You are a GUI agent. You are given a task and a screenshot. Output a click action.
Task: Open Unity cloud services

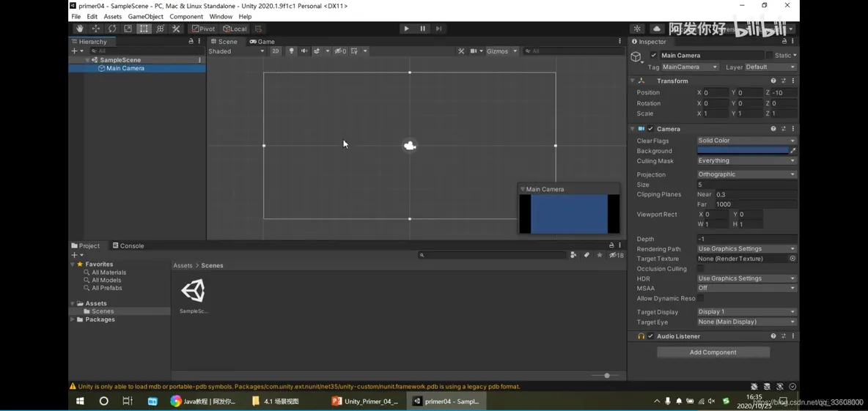click(657, 29)
